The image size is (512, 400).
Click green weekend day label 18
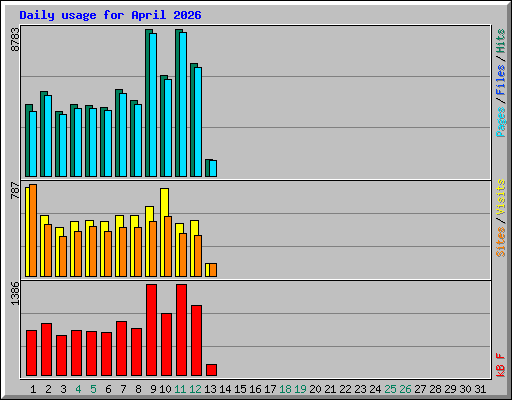[285, 389]
